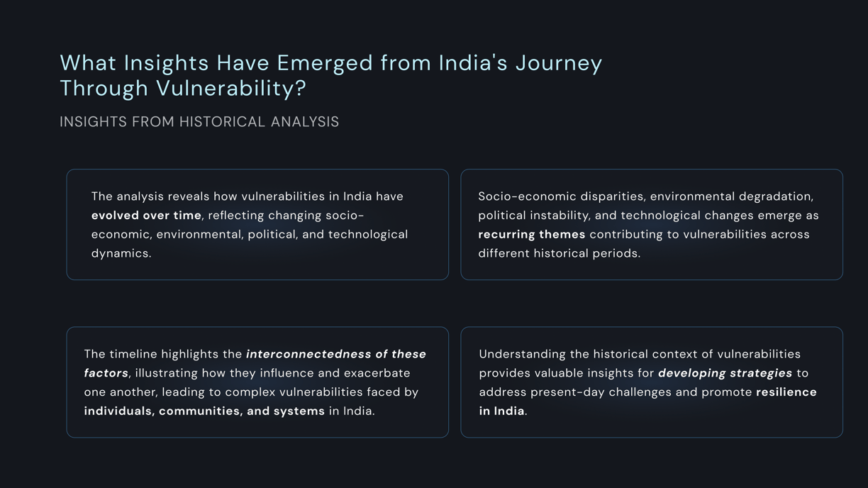Click 'different historical periods' text

(x=558, y=254)
